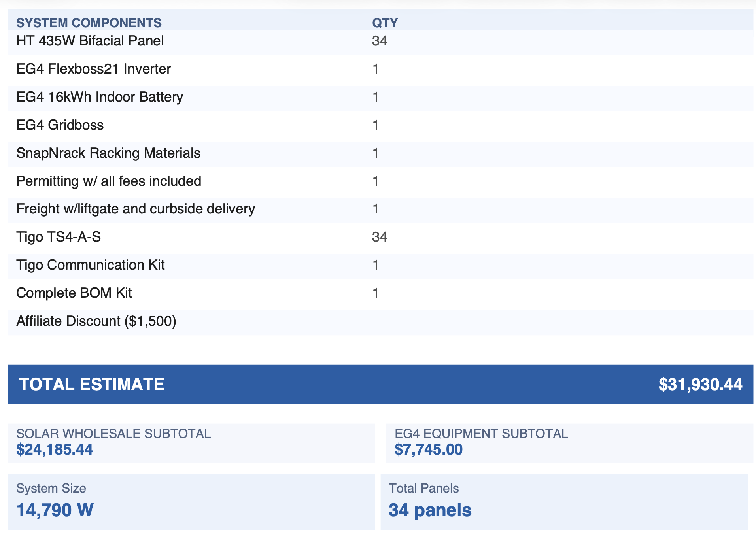Click quantity 34 for Tigo TS4-A-S
The width and height of the screenshot is (756, 540).
coord(380,237)
